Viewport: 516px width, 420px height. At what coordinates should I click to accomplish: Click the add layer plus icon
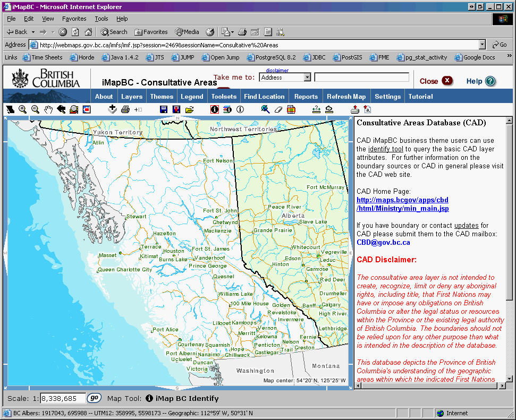[112, 109]
